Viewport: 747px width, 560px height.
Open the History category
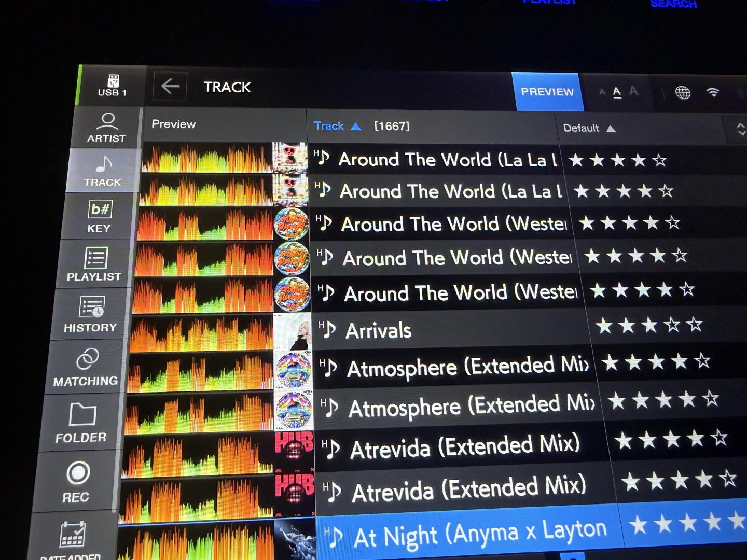91,314
